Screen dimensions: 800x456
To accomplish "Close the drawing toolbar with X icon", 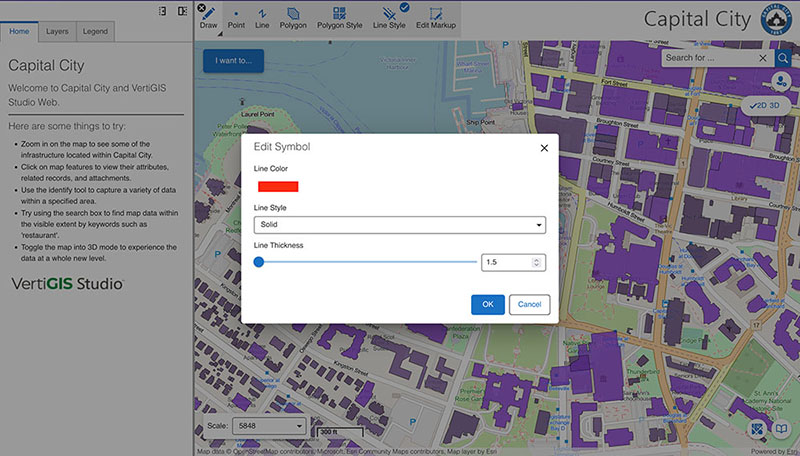I will click(x=202, y=8).
